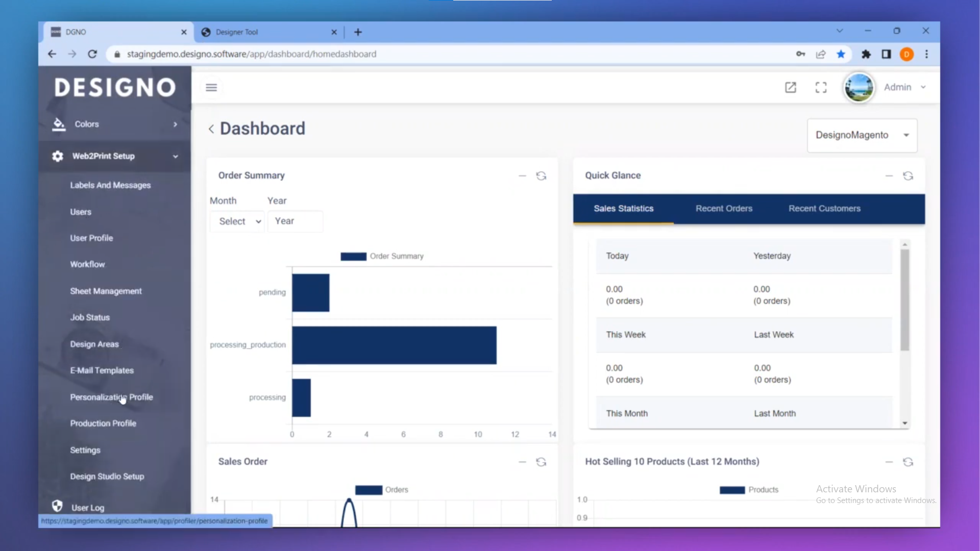The height and width of the screenshot is (551, 980).
Task: Click the open-in-new-window icon in header
Action: pos(790,87)
